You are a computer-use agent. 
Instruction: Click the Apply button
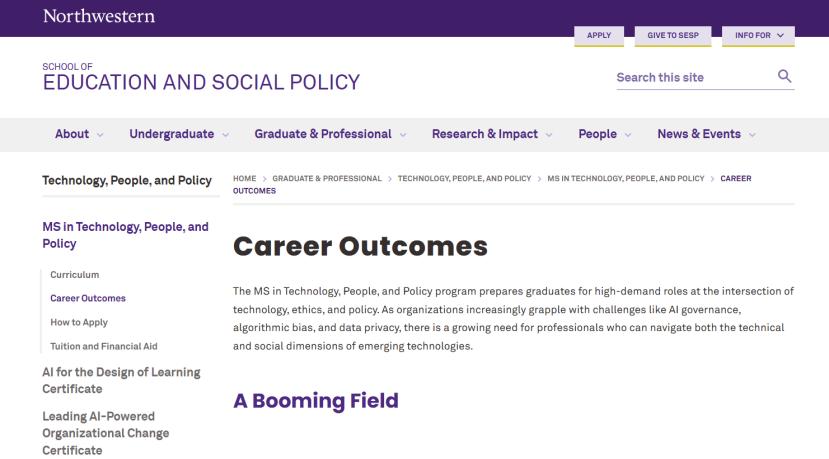pyautogui.click(x=599, y=36)
